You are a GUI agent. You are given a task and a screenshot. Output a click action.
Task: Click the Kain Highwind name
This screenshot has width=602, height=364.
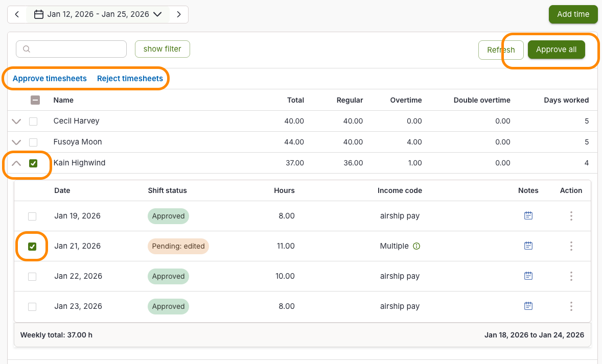[x=80, y=163]
